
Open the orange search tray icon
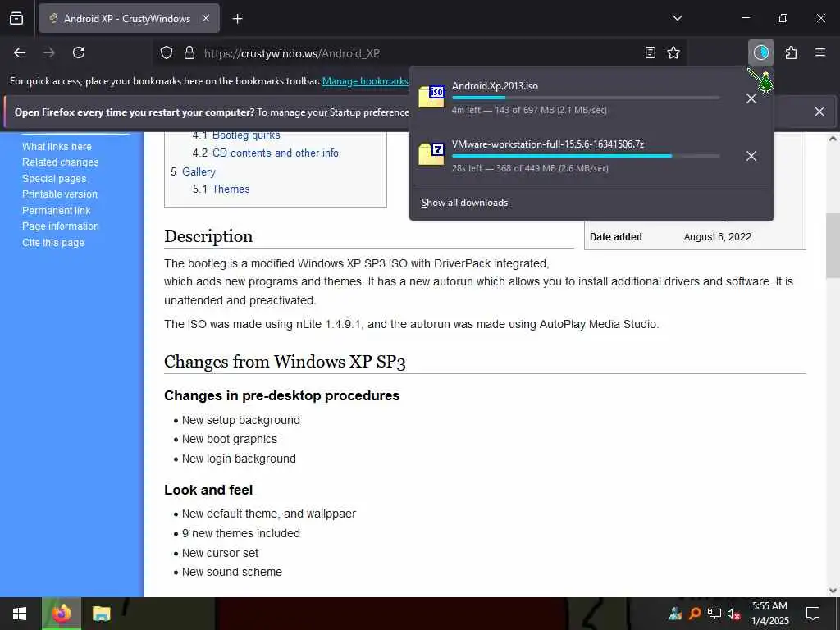[x=695, y=614]
